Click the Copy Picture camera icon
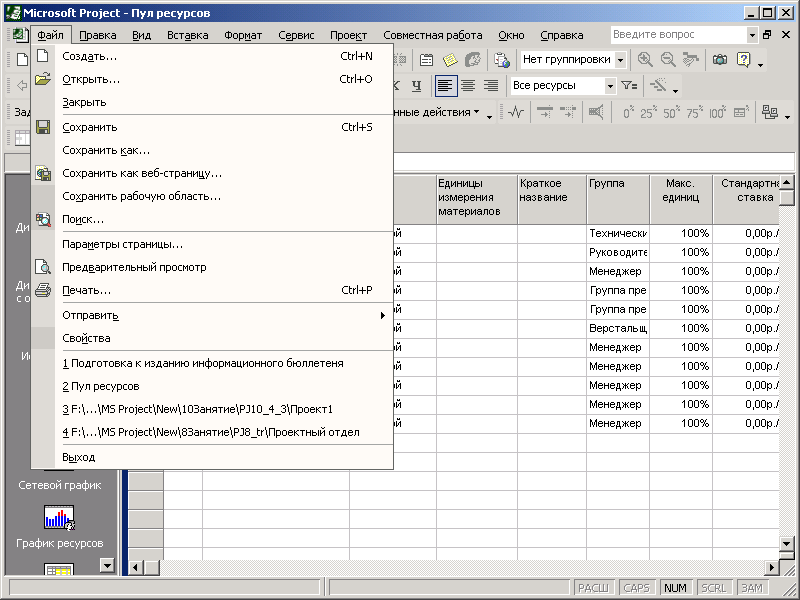Screen dimensions: 800x600 (x=720, y=60)
